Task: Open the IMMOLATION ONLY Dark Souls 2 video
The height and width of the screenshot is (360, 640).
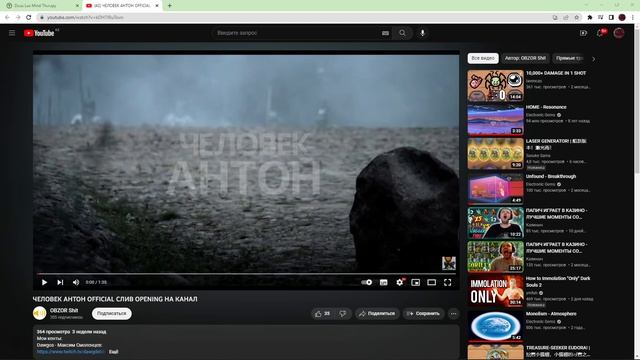Action: click(496, 291)
